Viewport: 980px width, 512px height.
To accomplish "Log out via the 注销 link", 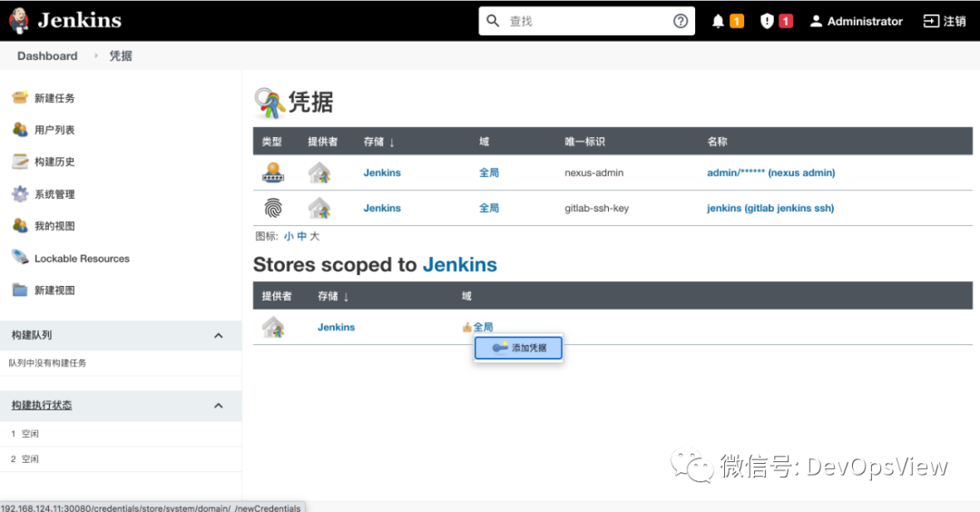I will pos(945,21).
